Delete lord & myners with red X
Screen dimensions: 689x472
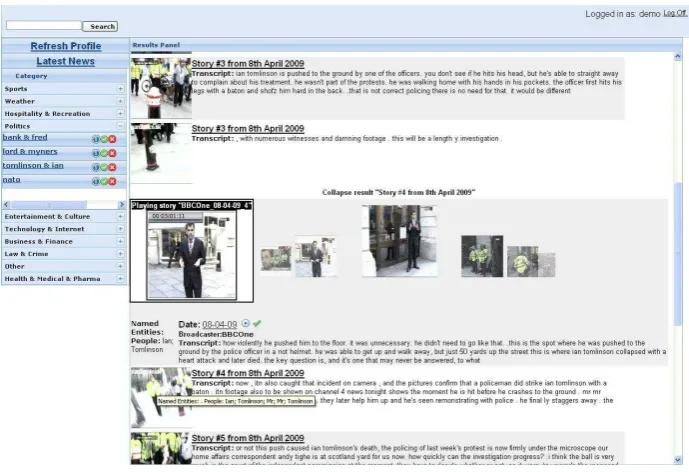[x=112, y=153]
